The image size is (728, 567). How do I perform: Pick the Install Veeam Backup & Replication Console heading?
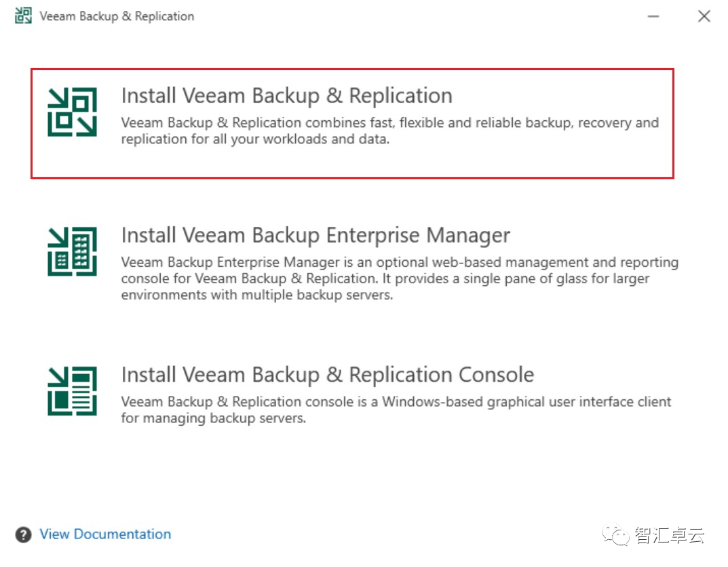[x=328, y=375]
